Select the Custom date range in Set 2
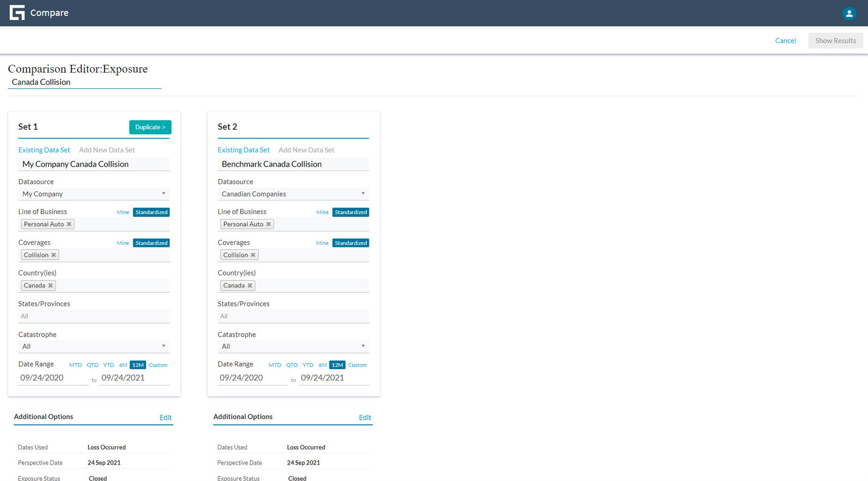Viewport: 868px width, 481px height. [x=357, y=365]
